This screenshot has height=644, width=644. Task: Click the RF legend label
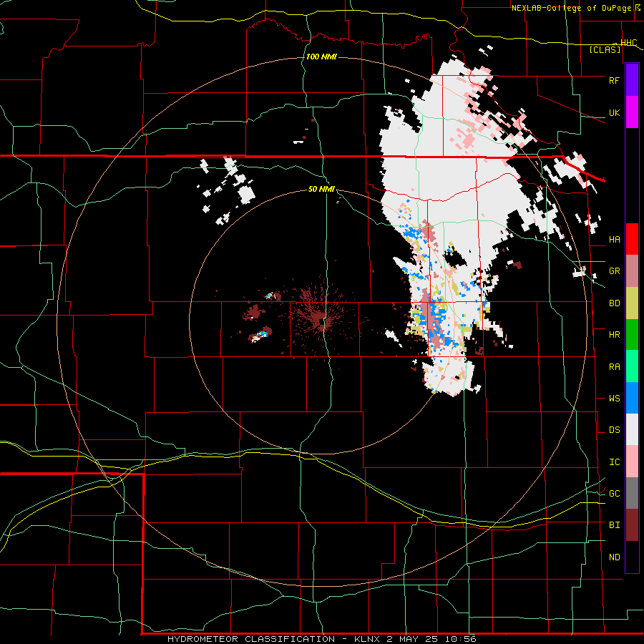coord(614,80)
